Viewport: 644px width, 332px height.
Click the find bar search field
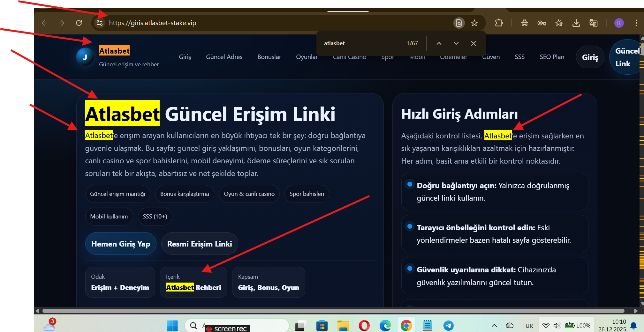(x=362, y=43)
